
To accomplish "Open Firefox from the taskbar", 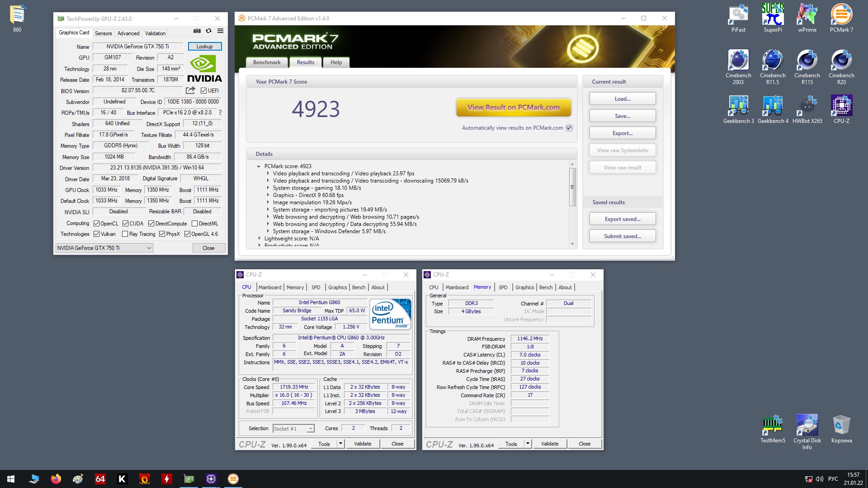I will (56, 479).
